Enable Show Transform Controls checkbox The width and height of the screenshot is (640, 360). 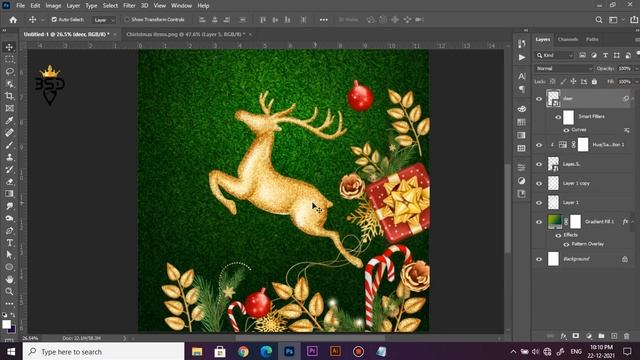click(x=127, y=19)
